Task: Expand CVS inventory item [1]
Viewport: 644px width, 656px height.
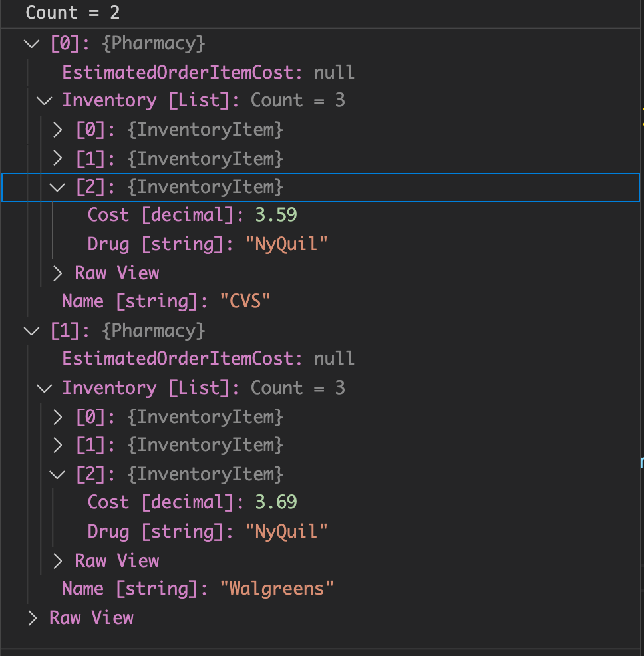Action: [x=58, y=158]
